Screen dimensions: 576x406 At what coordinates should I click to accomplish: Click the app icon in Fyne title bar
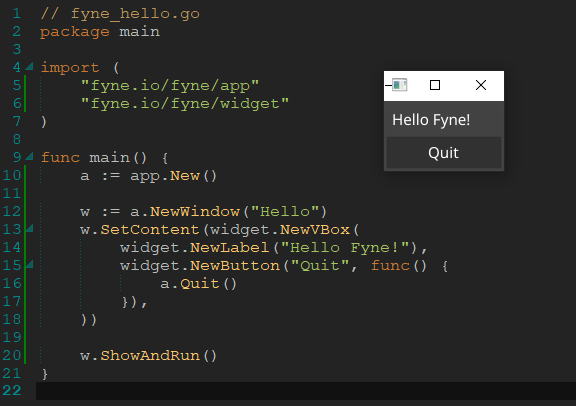coord(399,85)
